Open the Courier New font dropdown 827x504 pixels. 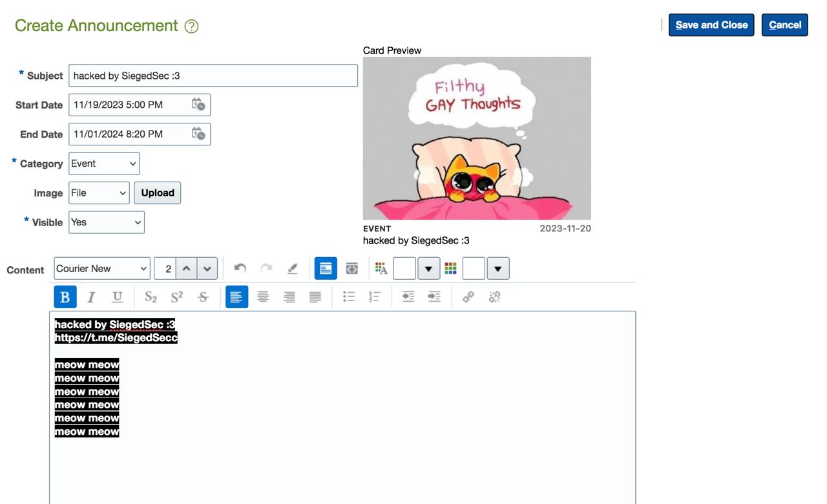tap(102, 269)
